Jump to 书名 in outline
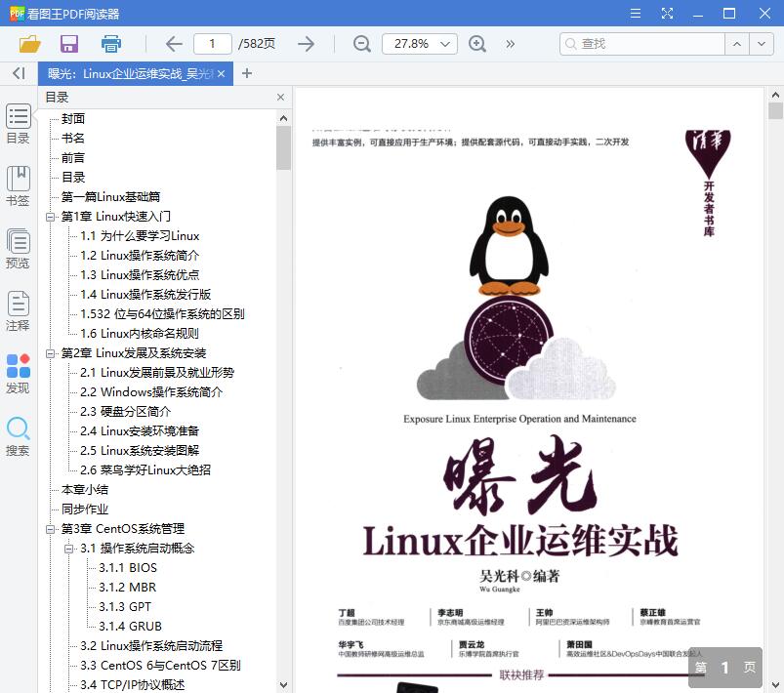 pos(73,138)
